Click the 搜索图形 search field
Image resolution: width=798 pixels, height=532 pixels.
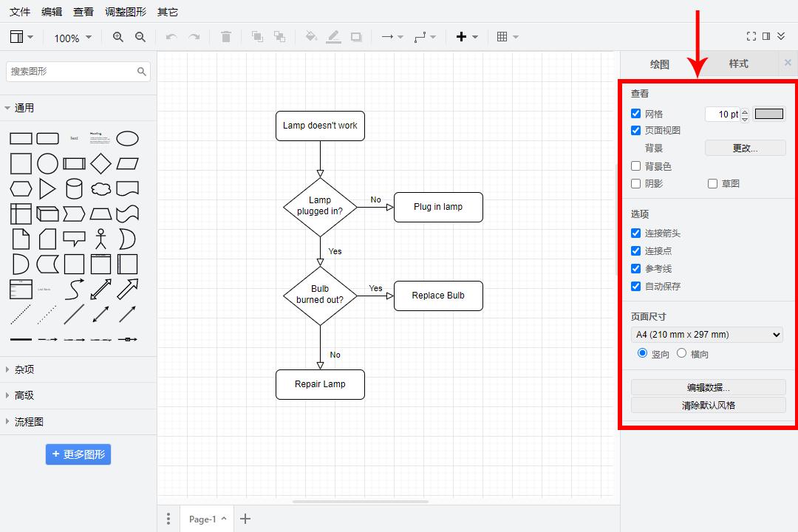[x=72, y=72]
